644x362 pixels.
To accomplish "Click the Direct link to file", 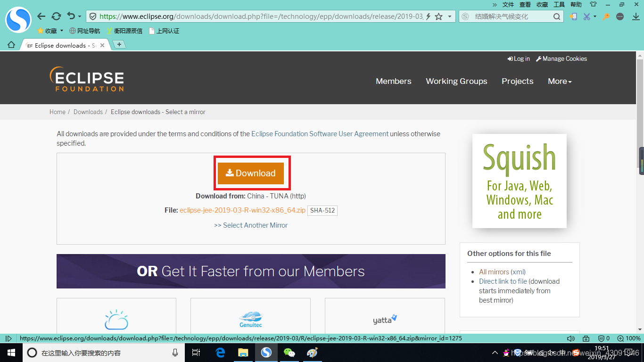I will [x=503, y=281].
